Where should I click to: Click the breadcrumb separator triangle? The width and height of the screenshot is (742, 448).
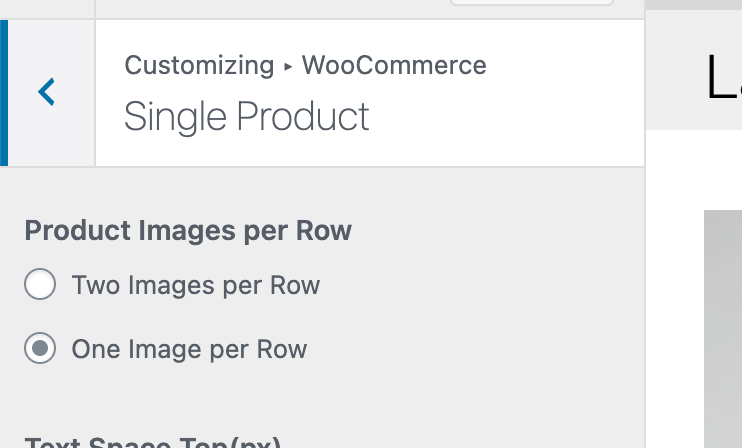pyautogui.click(x=288, y=67)
